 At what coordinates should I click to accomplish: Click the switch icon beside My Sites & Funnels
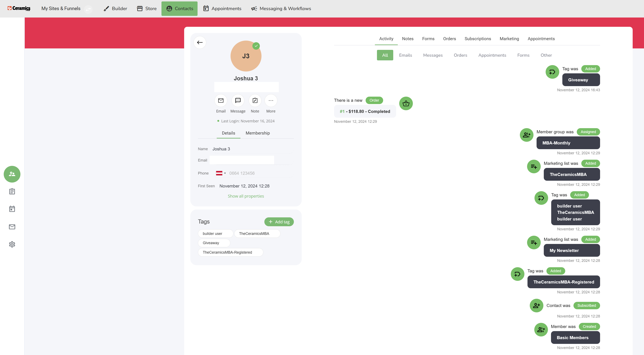(88, 9)
